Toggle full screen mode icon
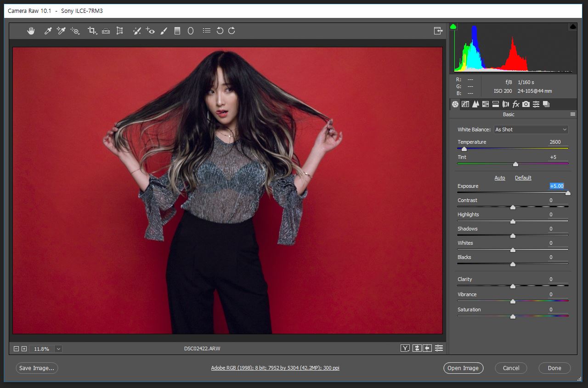 [x=438, y=31]
